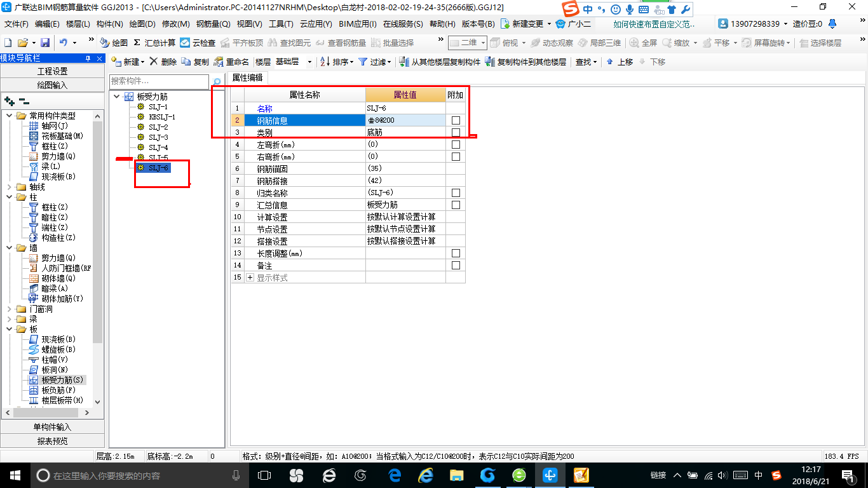Click 全屏 fullscreen toolbar button
This screenshot has width=868, height=488.
(x=643, y=43)
